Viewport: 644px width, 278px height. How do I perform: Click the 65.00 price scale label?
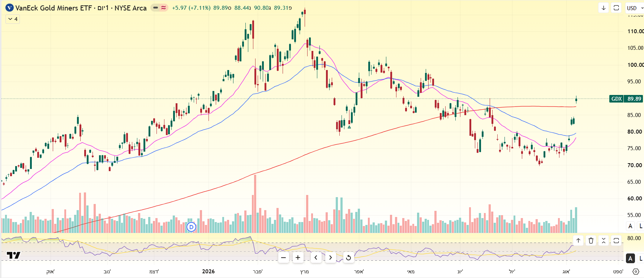point(634,182)
